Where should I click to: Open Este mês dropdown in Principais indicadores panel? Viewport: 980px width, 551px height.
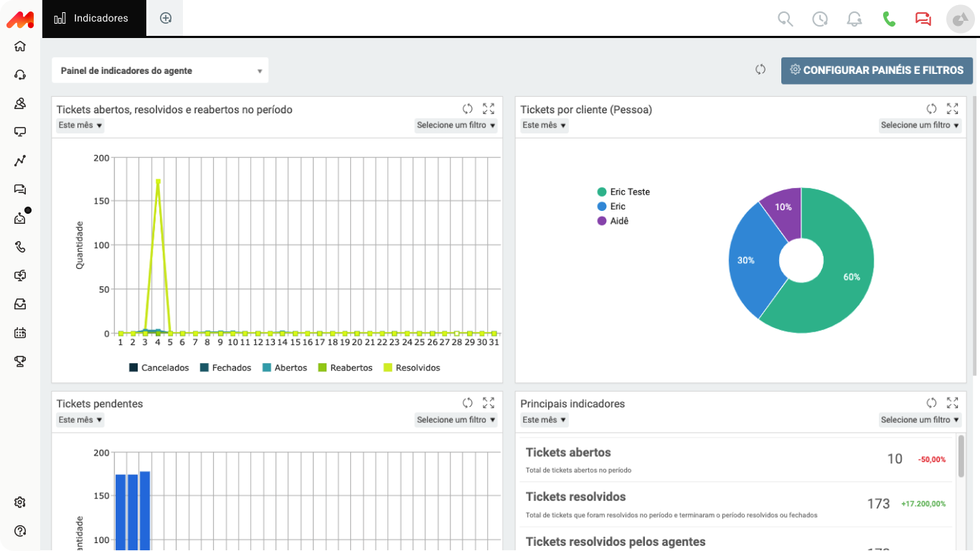click(544, 420)
